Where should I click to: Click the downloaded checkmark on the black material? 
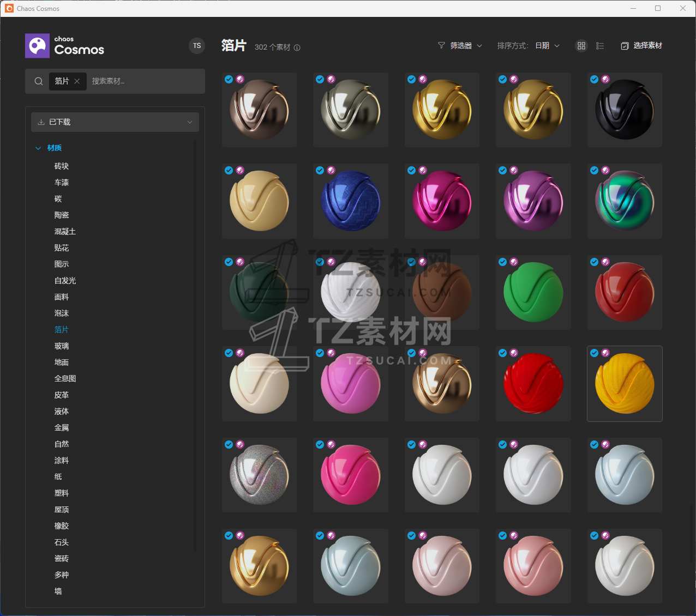tap(595, 79)
